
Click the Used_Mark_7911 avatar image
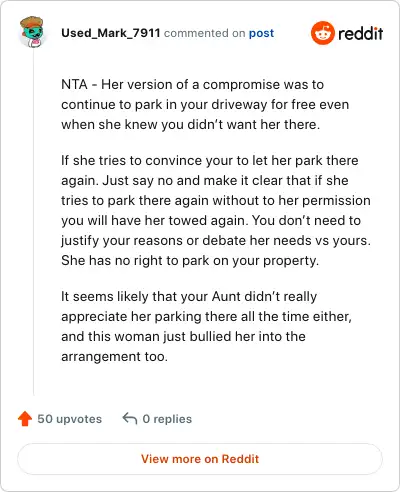(32, 32)
